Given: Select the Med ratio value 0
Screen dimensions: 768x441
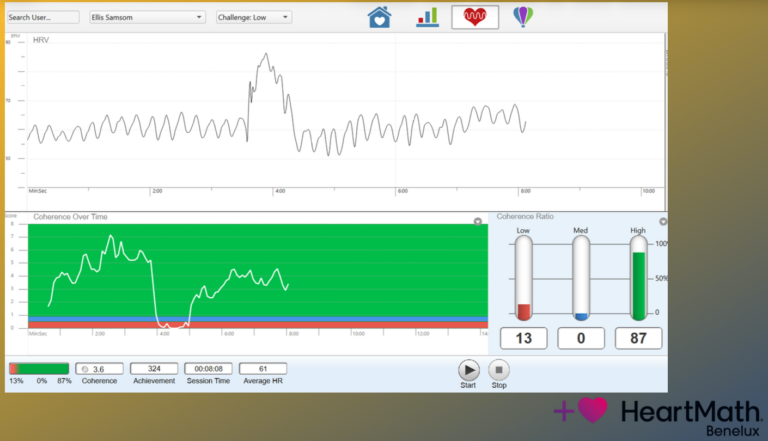Looking at the screenshot, I should pyautogui.click(x=581, y=338).
